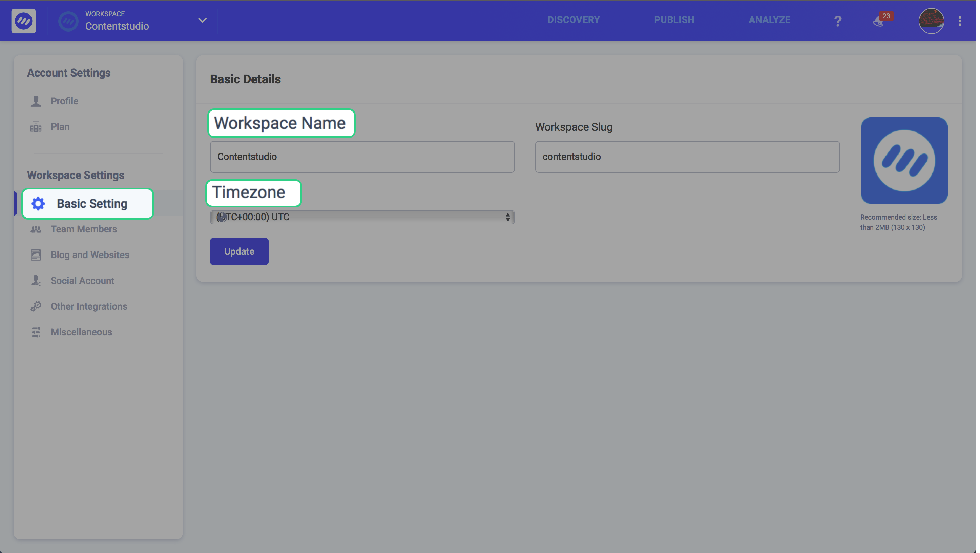
Task: Click the Basic Setting menu label
Action: (x=92, y=204)
